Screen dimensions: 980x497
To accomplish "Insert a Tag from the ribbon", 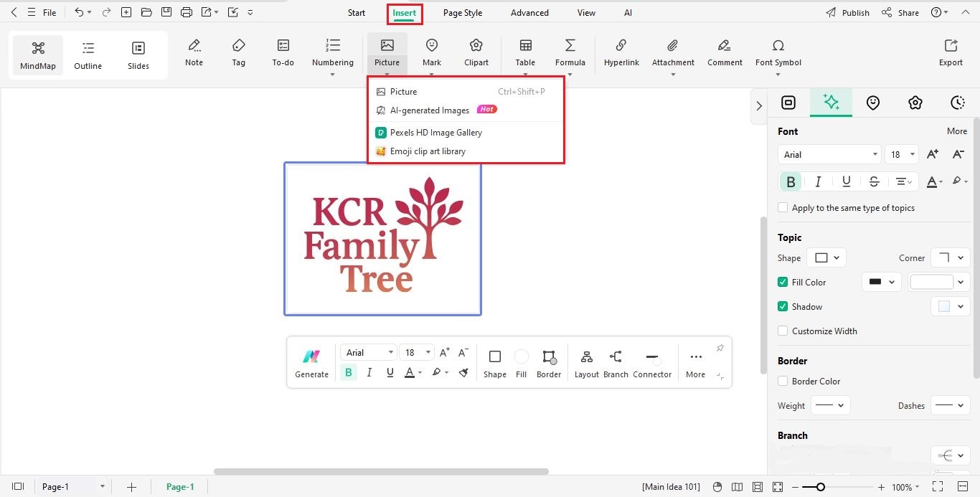I will pos(239,53).
